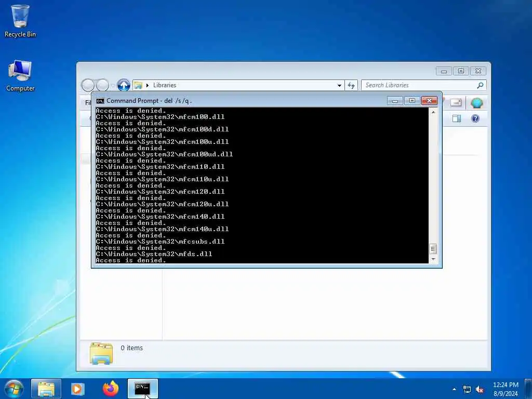Minimize the Command Prompt window
Viewport: 532px width, 399px height.
pos(395,101)
